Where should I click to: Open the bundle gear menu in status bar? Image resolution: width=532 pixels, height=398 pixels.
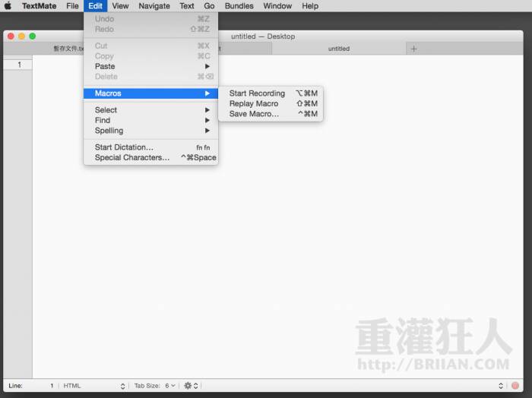tap(191, 386)
